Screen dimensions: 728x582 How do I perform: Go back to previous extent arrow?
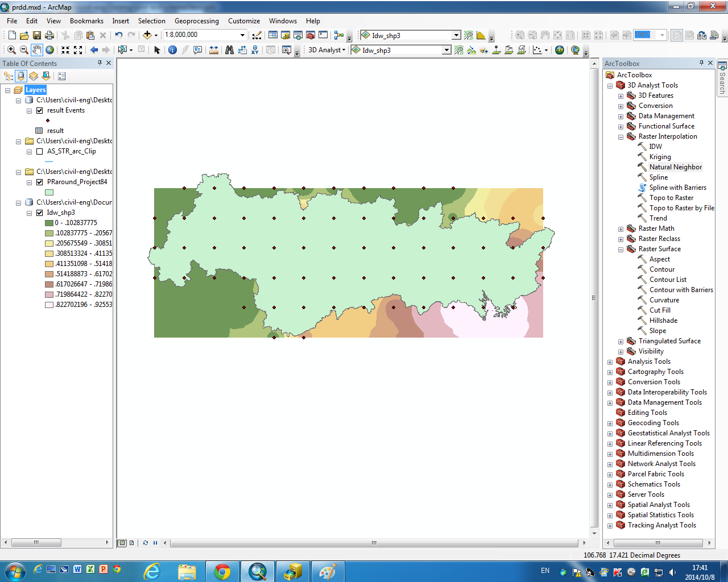click(94, 50)
